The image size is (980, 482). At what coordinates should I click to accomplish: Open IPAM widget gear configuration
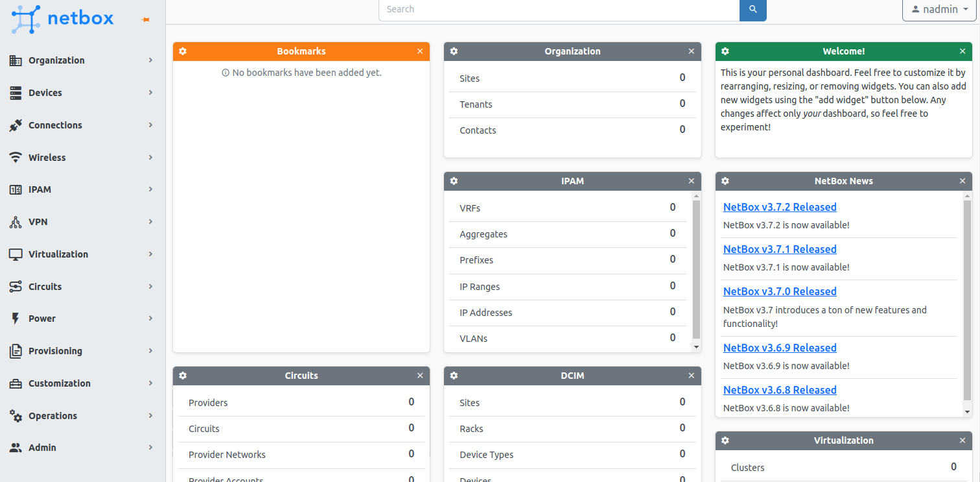click(454, 181)
